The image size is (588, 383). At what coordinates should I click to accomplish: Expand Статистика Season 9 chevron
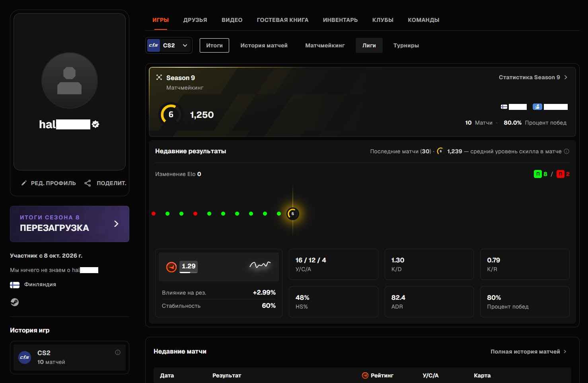pyautogui.click(x=566, y=77)
